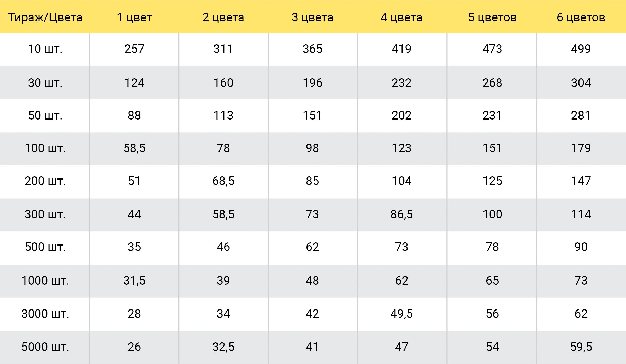Click the value 281 cell
This screenshot has width=626, height=364.
click(581, 115)
